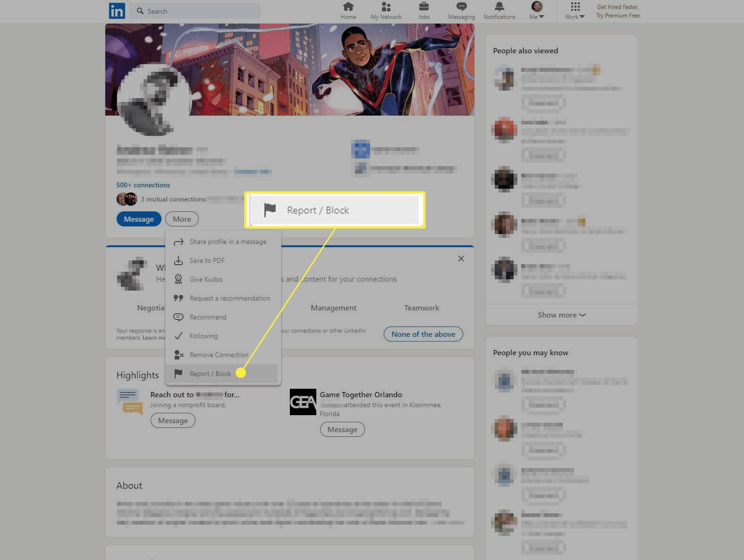
Task: Click the chat bubbles highlight icon
Action: (130, 401)
